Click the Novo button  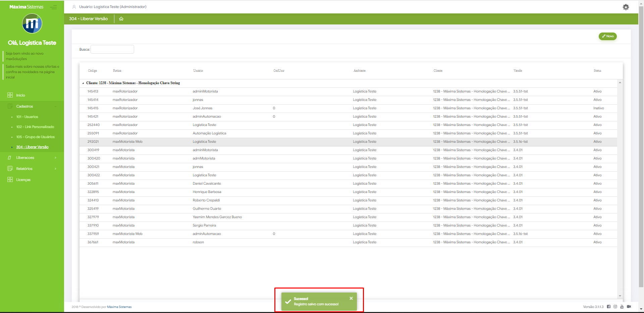click(607, 36)
